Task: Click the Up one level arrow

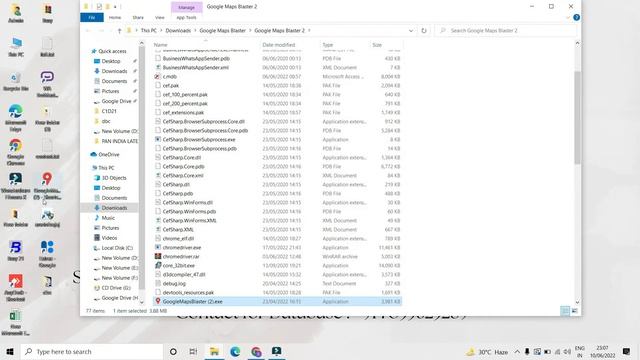Action: click(119, 31)
